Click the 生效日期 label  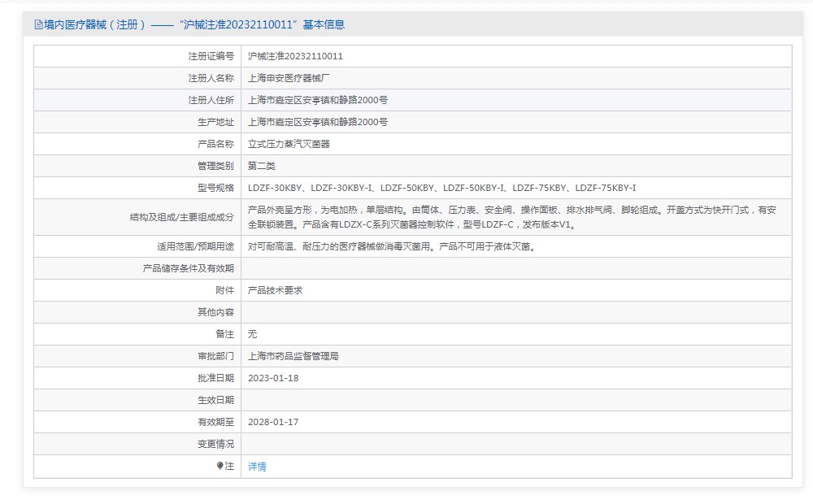point(215,400)
